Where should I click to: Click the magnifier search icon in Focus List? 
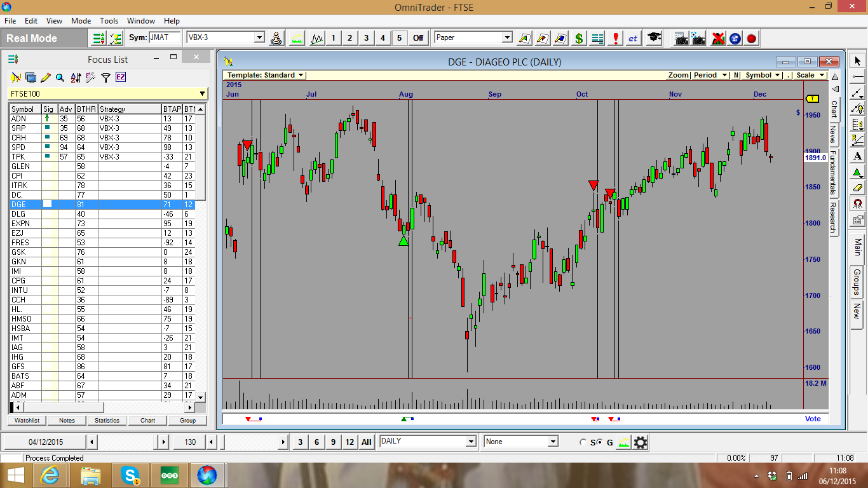pos(60,78)
